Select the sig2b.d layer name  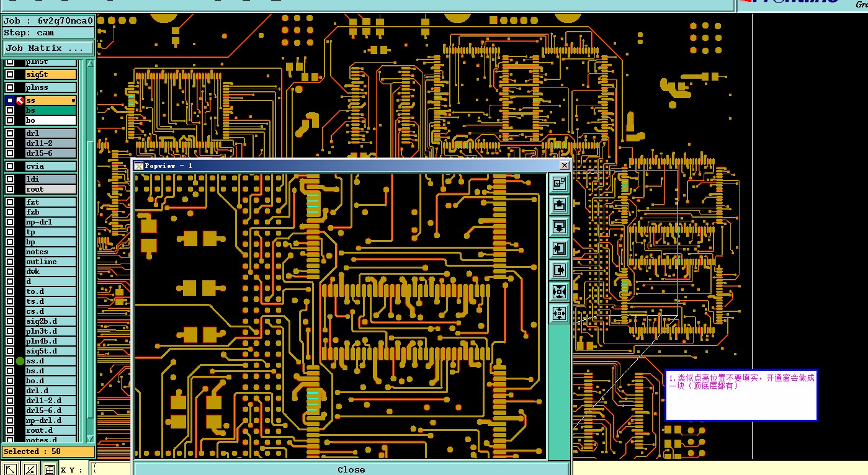[x=51, y=321]
